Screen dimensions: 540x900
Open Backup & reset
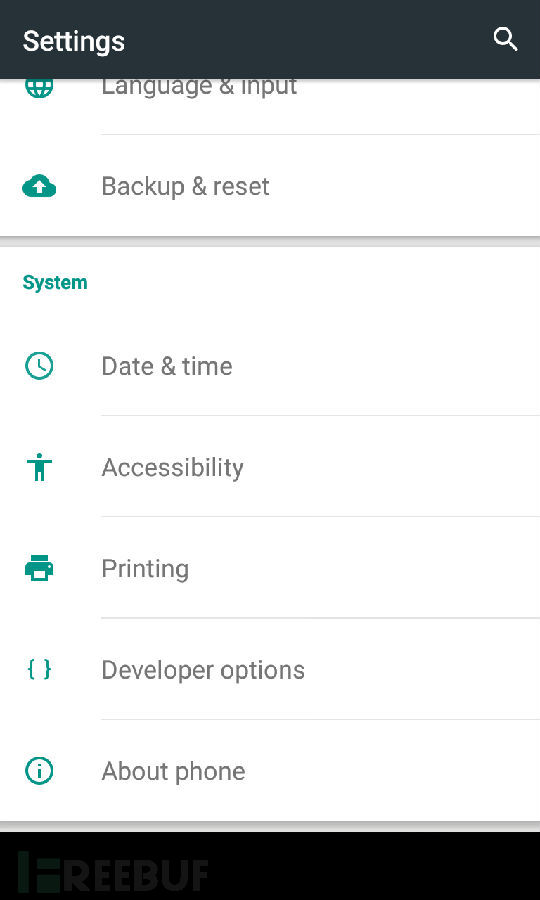coord(270,186)
